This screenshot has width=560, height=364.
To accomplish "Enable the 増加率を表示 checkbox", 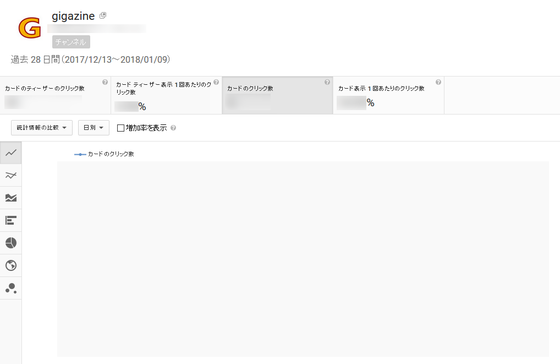I will pos(121,128).
